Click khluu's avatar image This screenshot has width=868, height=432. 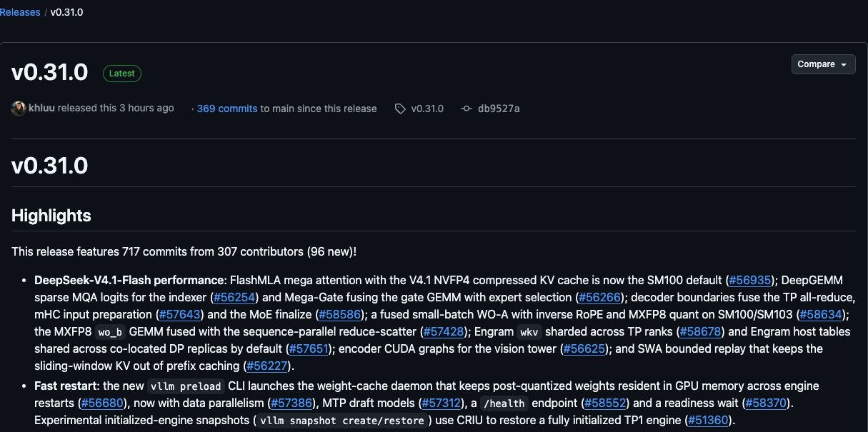click(19, 109)
